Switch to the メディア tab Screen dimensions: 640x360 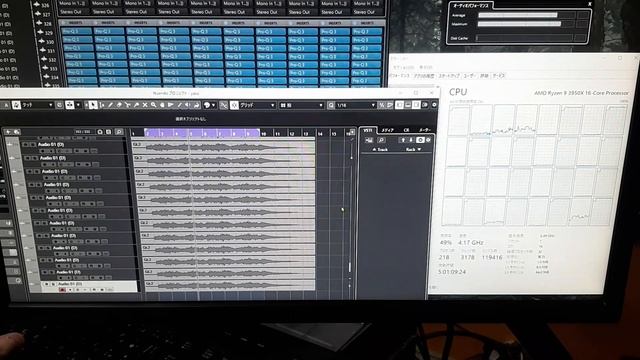click(387, 130)
